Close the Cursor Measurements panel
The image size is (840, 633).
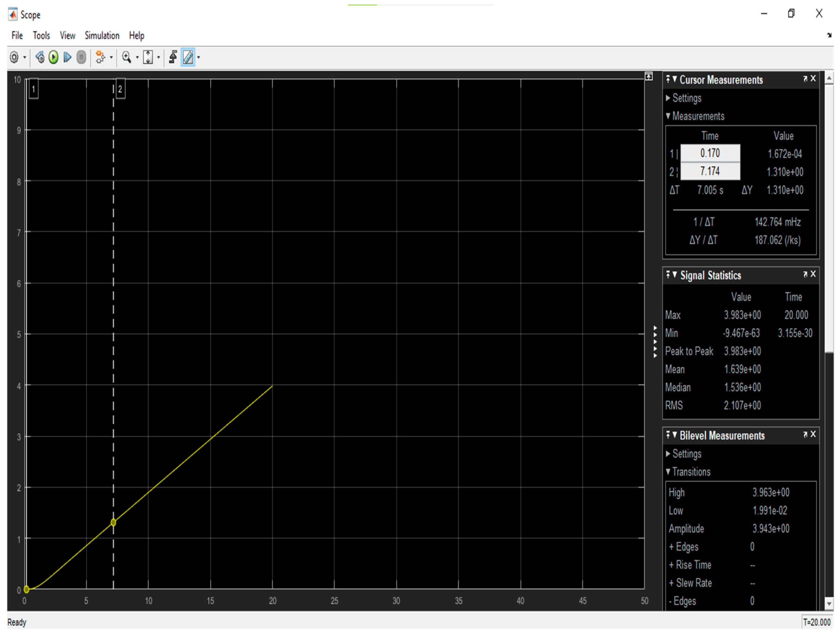813,78
